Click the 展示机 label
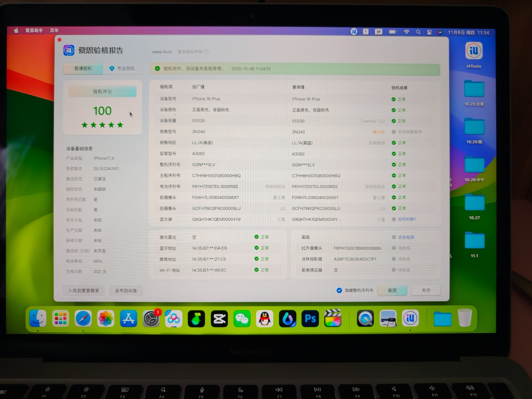The image size is (532, 399). (378, 132)
